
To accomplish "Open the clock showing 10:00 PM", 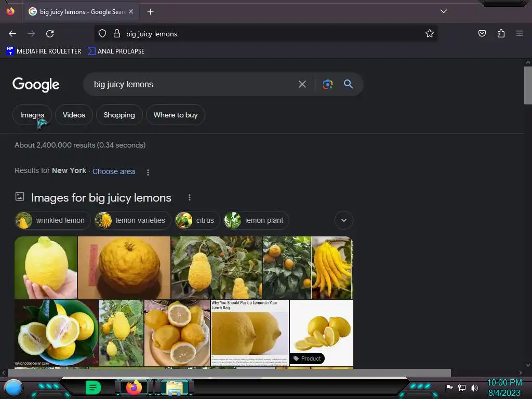I will tap(504, 388).
